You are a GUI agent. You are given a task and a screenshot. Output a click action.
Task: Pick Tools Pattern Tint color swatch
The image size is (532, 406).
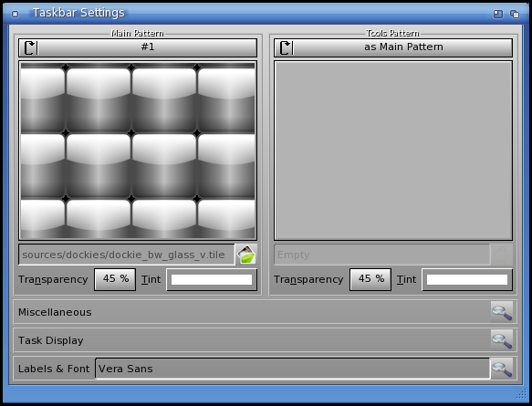point(467,280)
